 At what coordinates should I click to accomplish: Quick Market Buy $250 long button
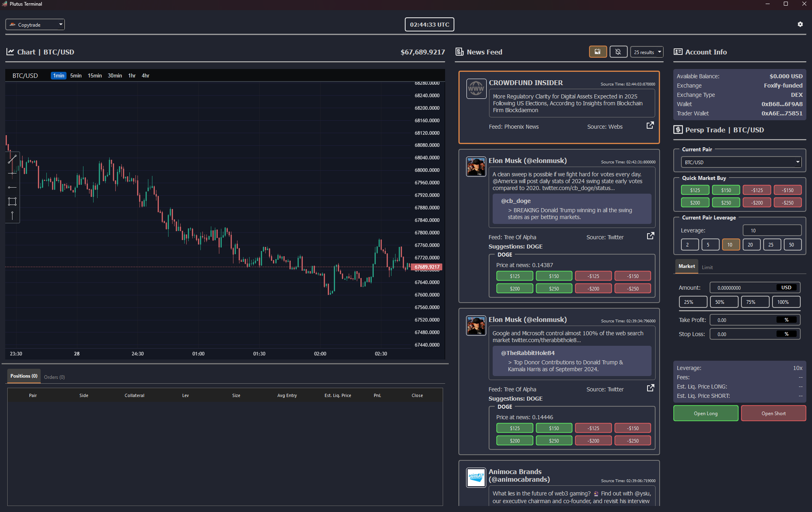726,203
